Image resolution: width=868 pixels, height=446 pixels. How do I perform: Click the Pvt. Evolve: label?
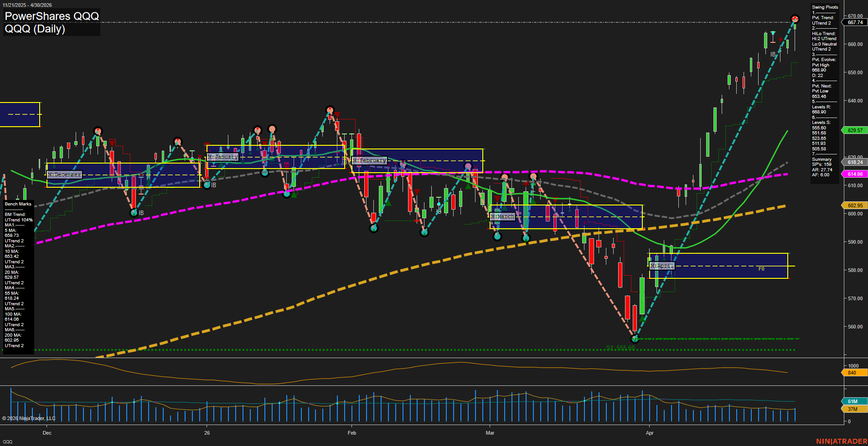coord(824,60)
